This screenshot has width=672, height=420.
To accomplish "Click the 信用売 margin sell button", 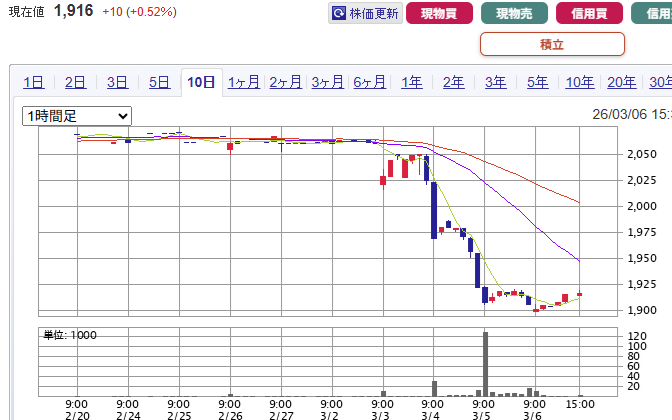I will click(651, 14).
